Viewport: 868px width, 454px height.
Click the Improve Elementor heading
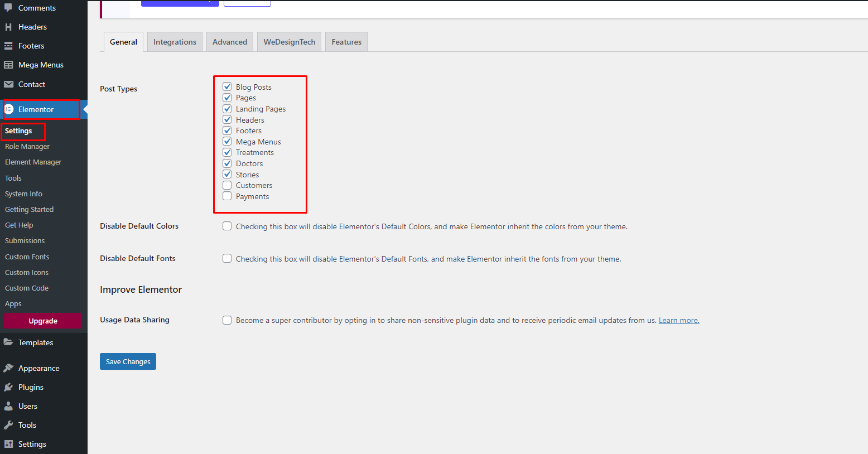tap(141, 289)
